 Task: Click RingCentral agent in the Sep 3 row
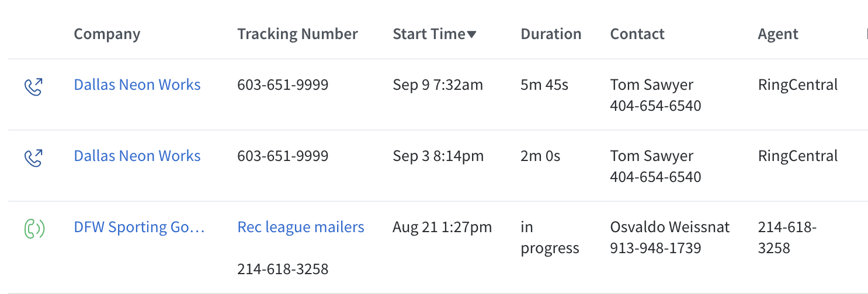(798, 156)
